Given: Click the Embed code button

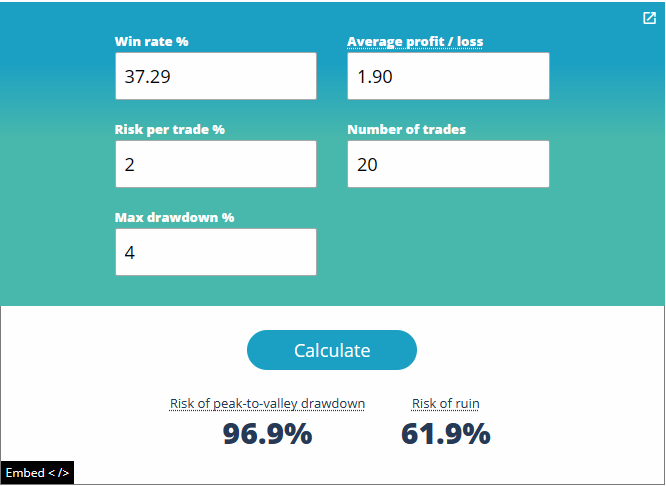Looking at the screenshot, I should pos(37,473).
